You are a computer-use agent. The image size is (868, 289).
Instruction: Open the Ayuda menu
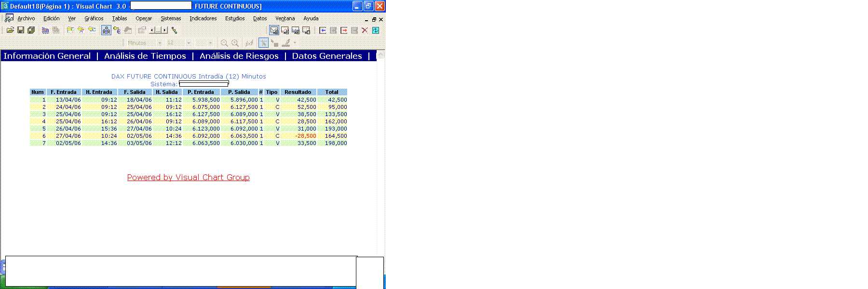(x=311, y=18)
